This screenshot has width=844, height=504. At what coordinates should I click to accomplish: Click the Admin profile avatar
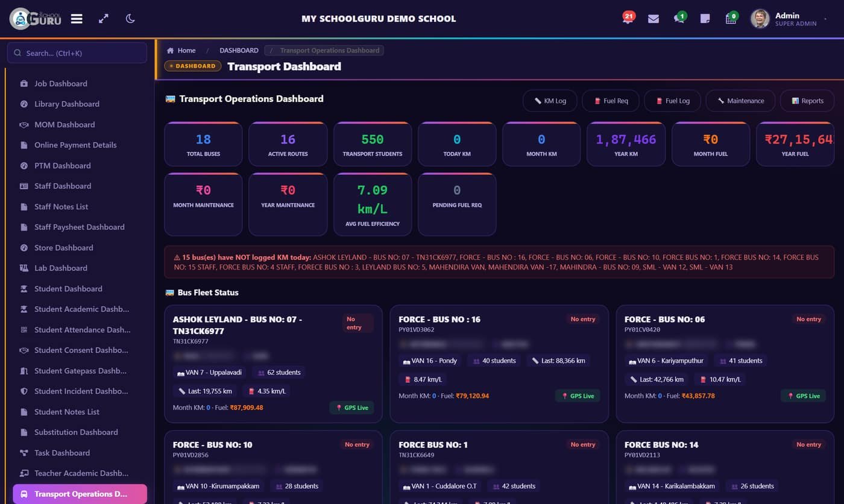[760, 19]
